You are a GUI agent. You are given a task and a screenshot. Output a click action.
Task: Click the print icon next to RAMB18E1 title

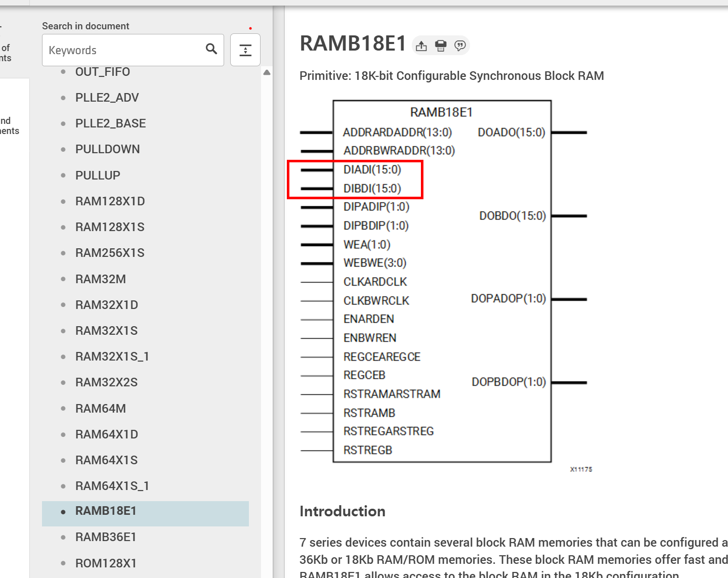(441, 46)
